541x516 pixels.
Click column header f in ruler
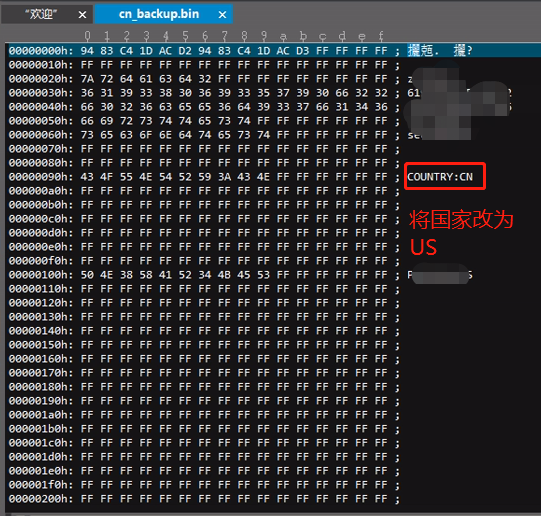click(381, 36)
